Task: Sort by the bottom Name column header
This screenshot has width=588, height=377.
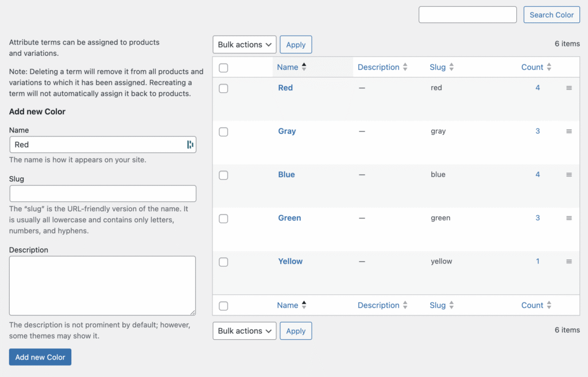Action: (287, 305)
